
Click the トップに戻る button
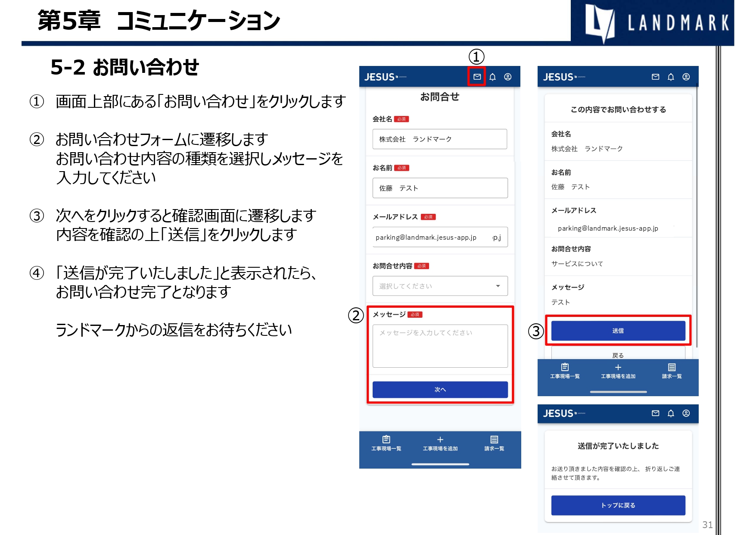618,505
